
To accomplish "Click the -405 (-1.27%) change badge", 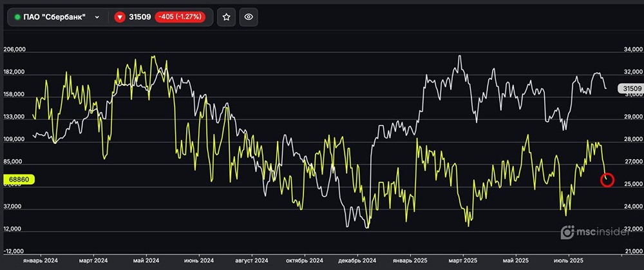I will (x=180, y=17).
